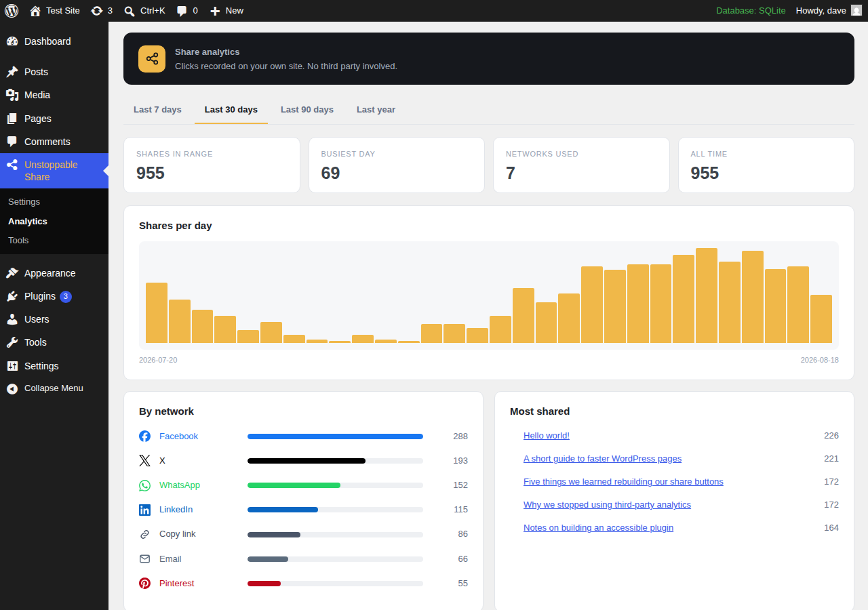Open 'Notes on building an accessible plugin'
The height and width of the screenshot is (610, 868).
[598, 528]
